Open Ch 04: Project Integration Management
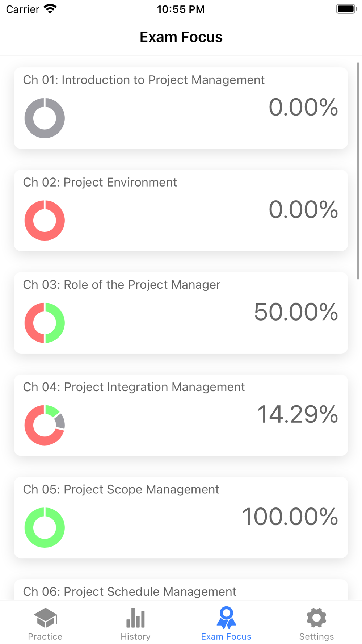362x644 pixels. pyautogui.click(x=181, y=415)
